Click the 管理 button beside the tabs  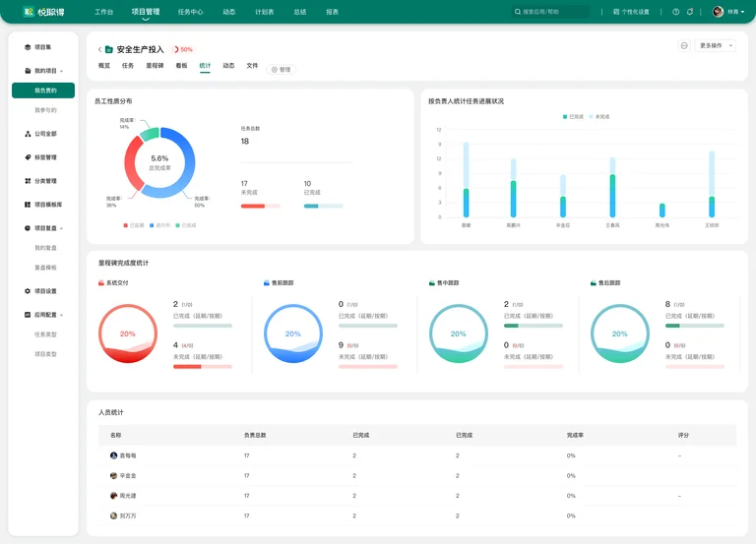[282, 70]
